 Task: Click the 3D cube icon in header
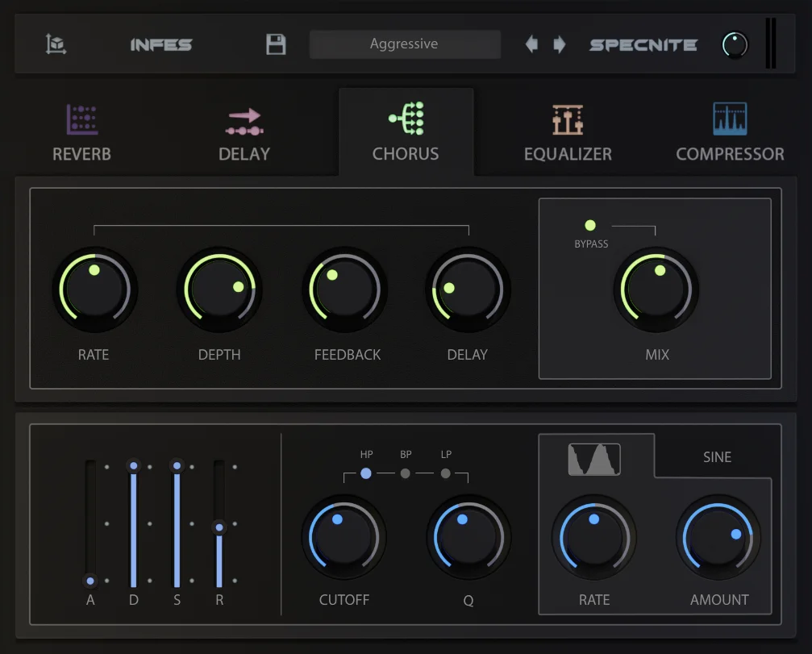(56, 44)
